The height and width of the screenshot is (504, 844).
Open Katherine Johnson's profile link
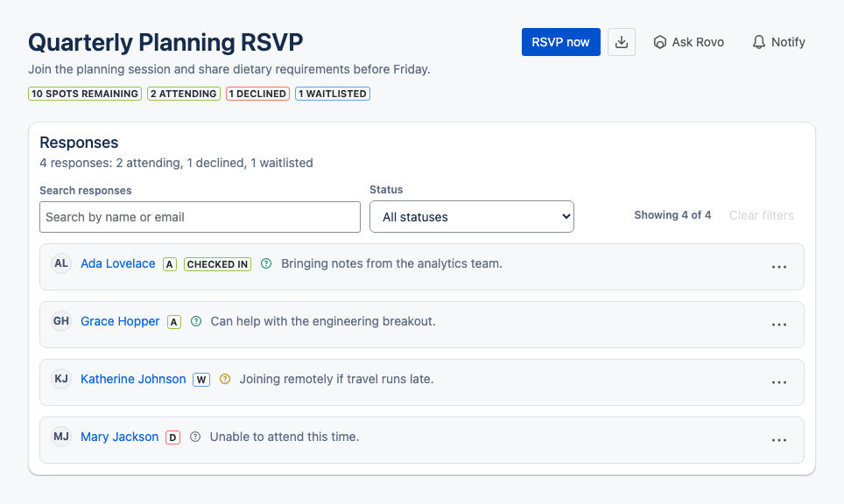[x=133, y=379]
